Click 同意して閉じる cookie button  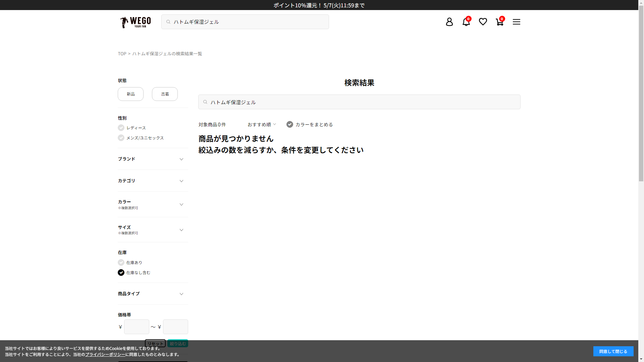click(x=613, y=351)
